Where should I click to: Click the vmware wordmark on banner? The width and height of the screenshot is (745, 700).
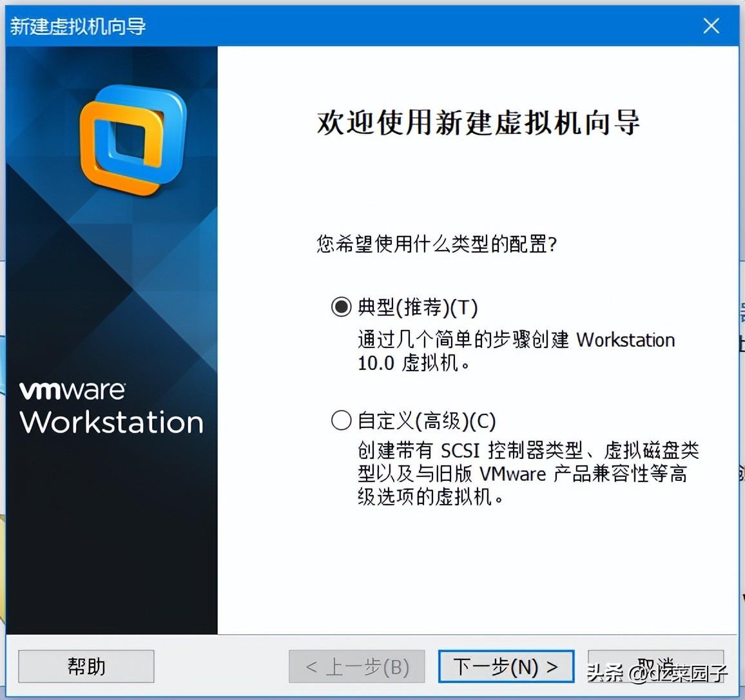click(x=72, y=390)
